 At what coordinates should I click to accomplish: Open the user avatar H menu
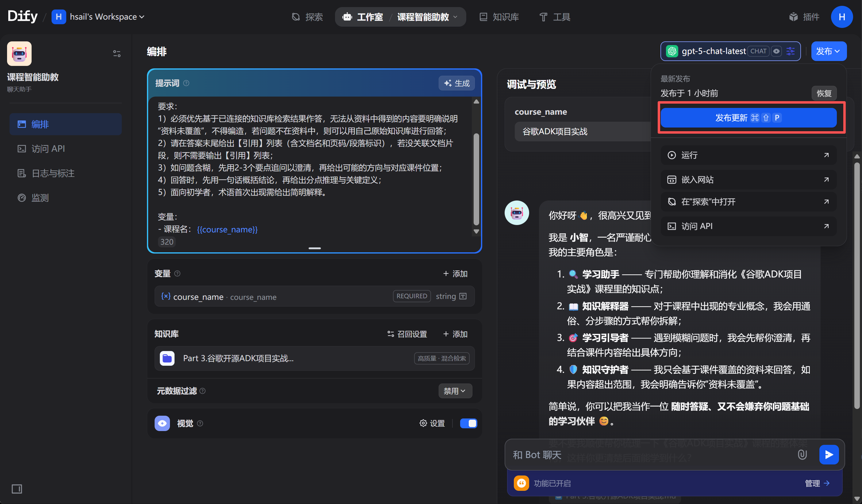click(842, 17)
